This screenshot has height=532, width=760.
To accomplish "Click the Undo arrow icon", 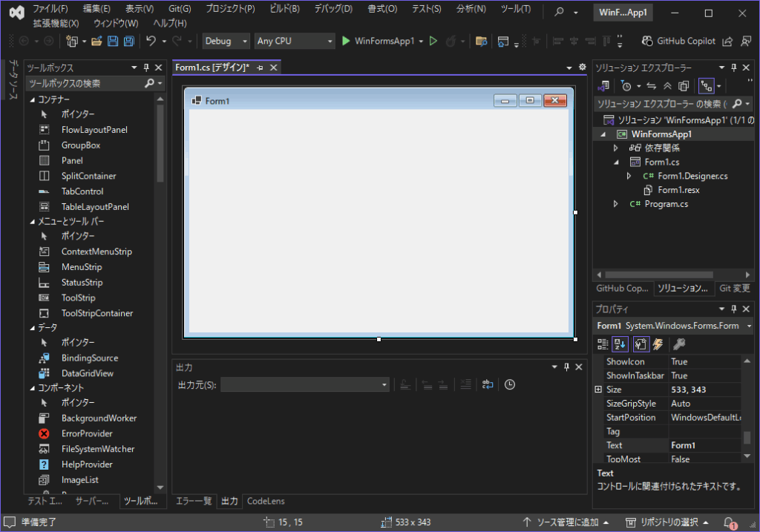I will tap(151, 41).
